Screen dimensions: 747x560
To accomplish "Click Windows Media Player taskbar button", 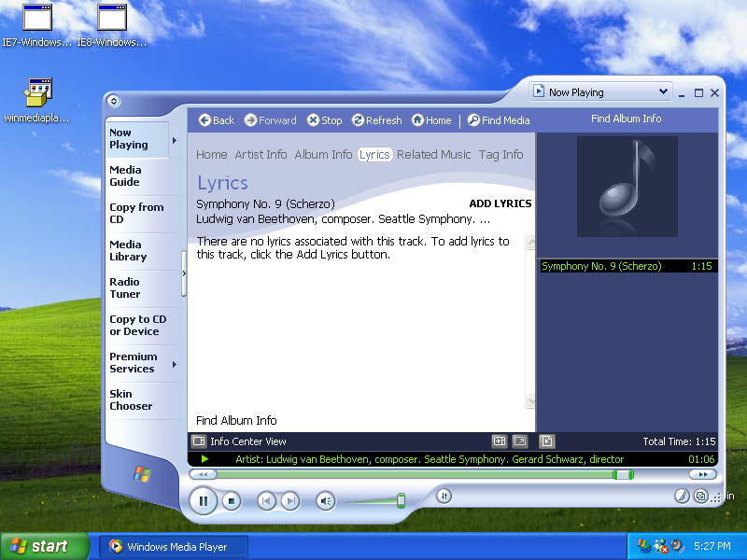I will click(174, 547).
